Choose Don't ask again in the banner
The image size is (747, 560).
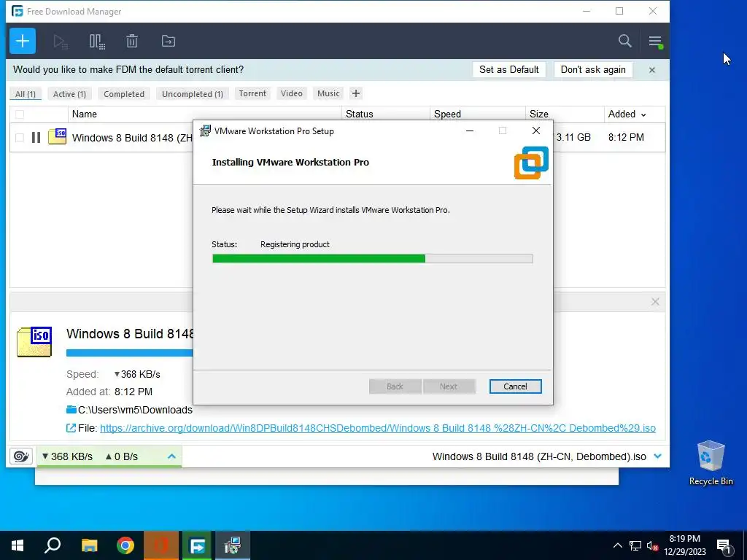(x=593, y=69)
